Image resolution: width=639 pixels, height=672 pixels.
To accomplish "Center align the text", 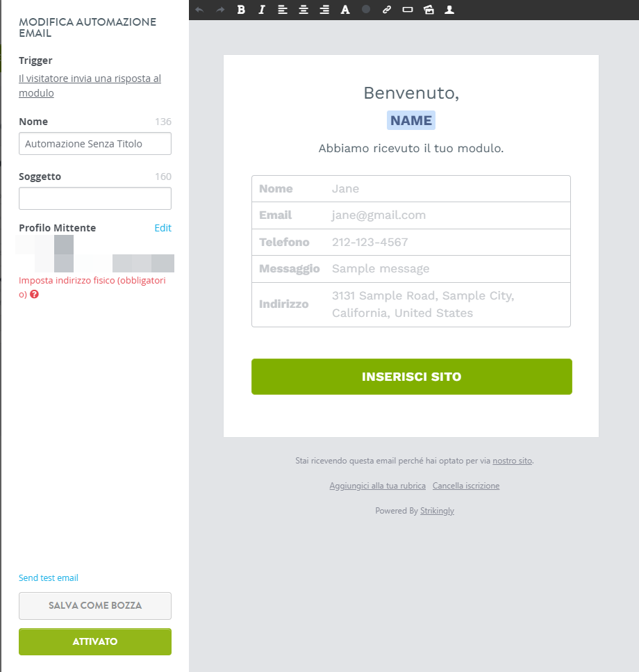I will [x=304, y=10].
